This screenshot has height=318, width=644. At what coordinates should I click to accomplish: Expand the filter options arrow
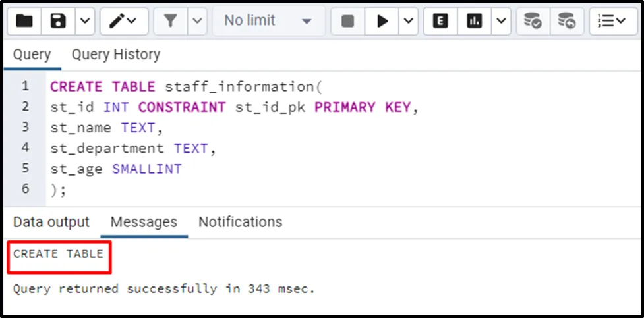pos(196,22)
